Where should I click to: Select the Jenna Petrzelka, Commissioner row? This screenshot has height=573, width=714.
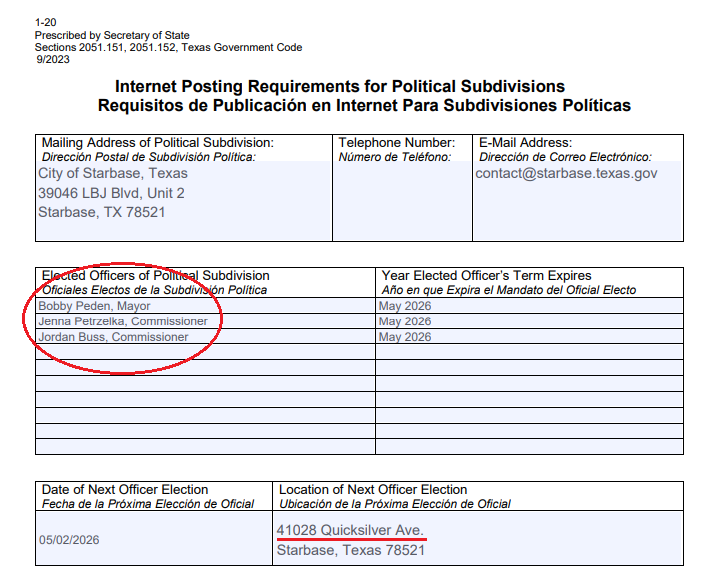[205, 321]
